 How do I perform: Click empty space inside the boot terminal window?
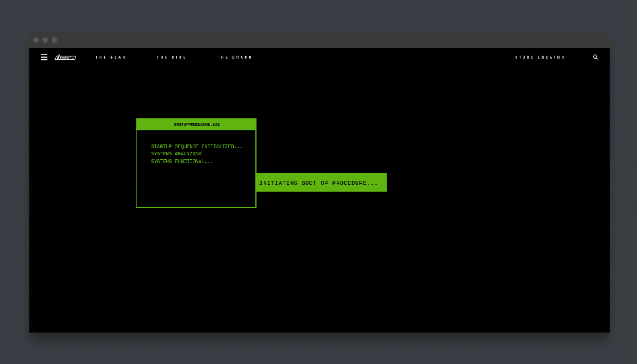[196, 188]
